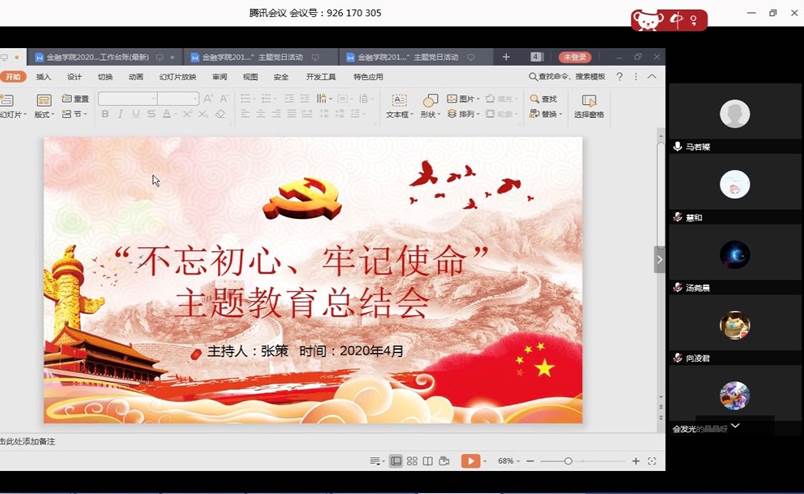Viewport: 804px width, 494px height.
Task: Switch to reading view in status bar
Action: pyautogui.click(x=427, y=461)
